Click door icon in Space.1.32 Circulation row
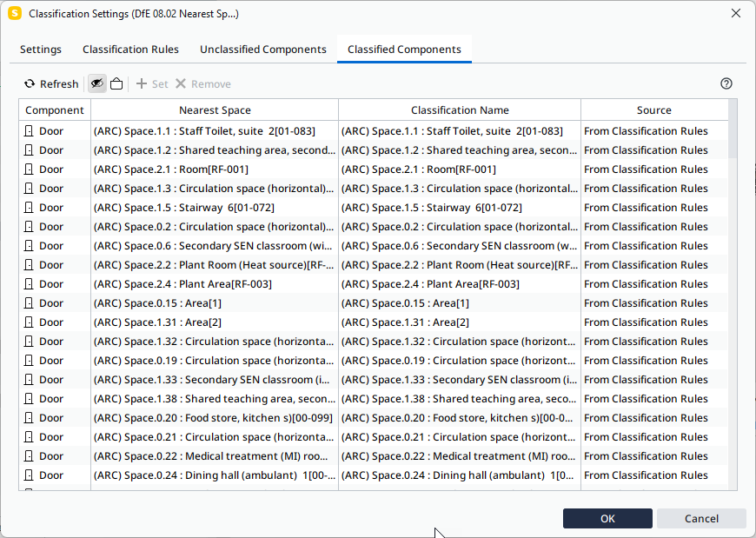 29,342
